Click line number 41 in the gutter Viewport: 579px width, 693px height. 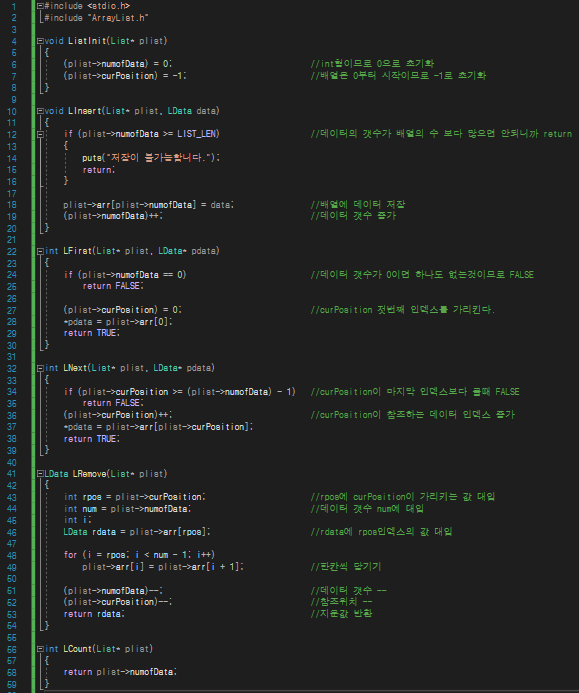coord(12,474)
